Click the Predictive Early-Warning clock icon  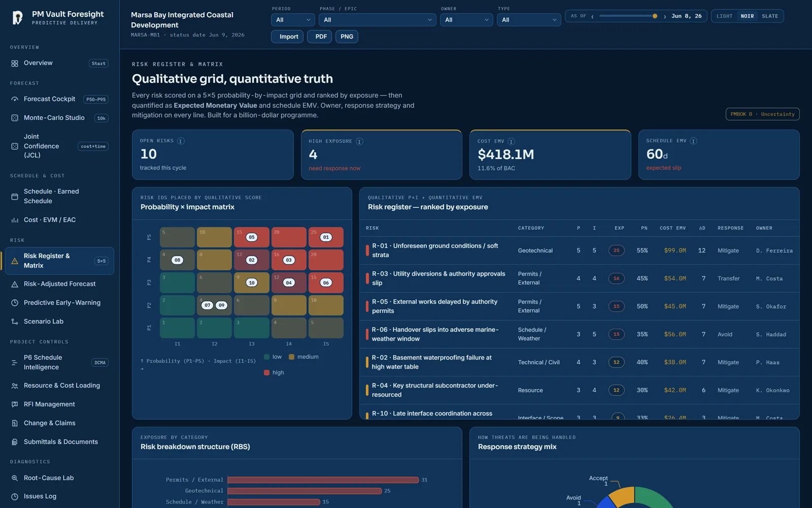click(x=15, y=303)
